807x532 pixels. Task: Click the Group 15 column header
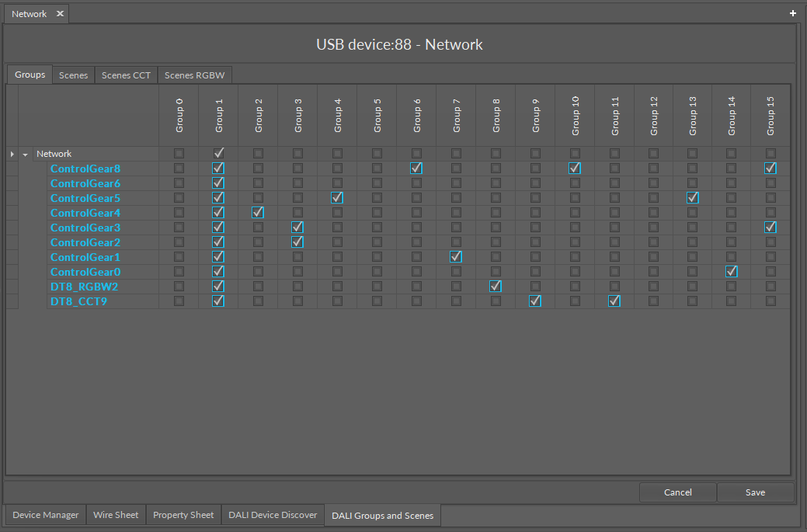click(770, 116)
